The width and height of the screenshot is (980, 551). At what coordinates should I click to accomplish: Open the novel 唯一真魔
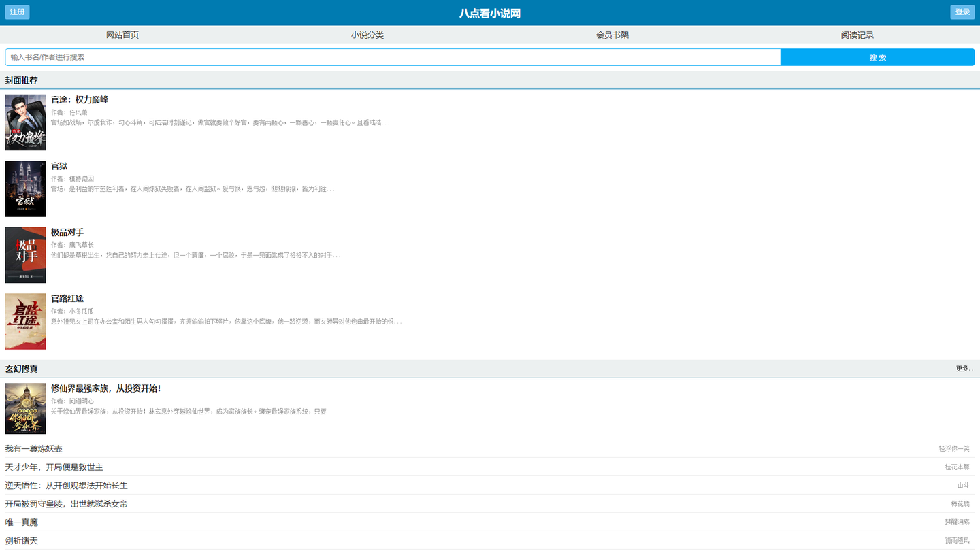point(22,522)
